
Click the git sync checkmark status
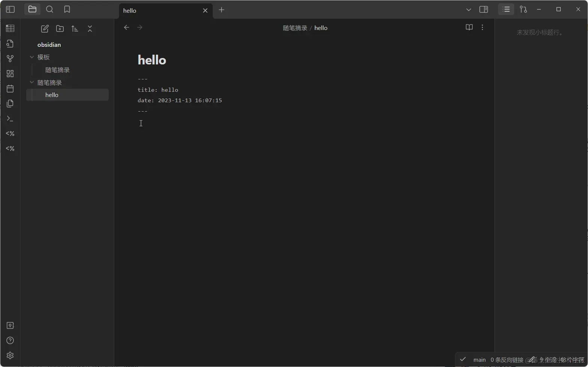click(x=463, y=359)
